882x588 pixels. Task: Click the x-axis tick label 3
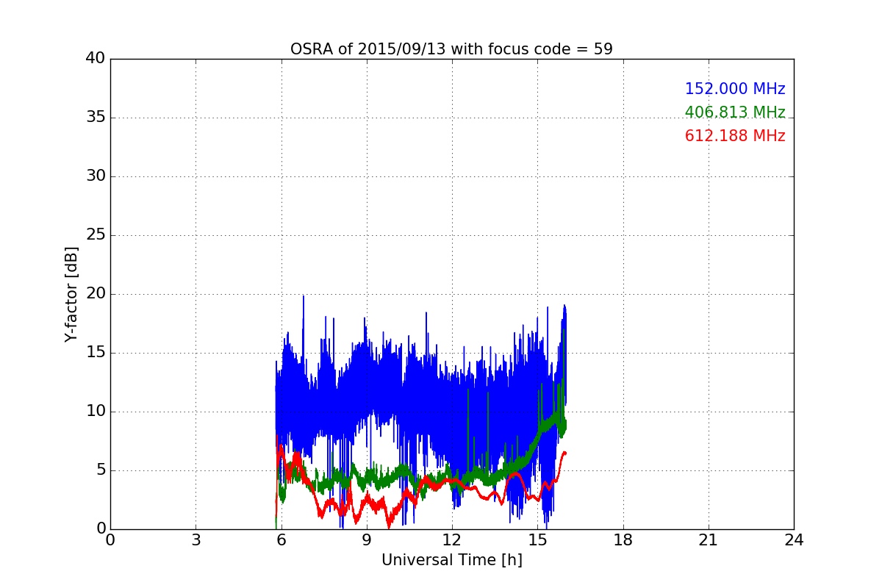point(196,539)
